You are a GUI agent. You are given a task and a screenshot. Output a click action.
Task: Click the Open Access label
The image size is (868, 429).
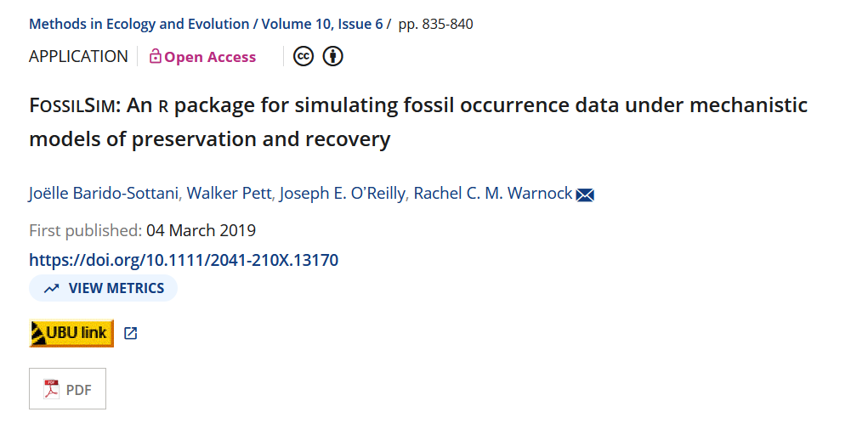[x=210, y=57]
